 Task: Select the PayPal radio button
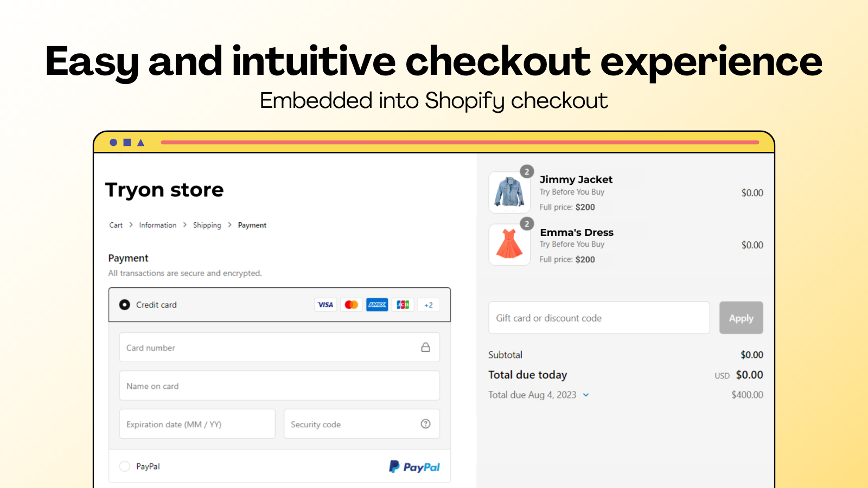click(125, 466)
